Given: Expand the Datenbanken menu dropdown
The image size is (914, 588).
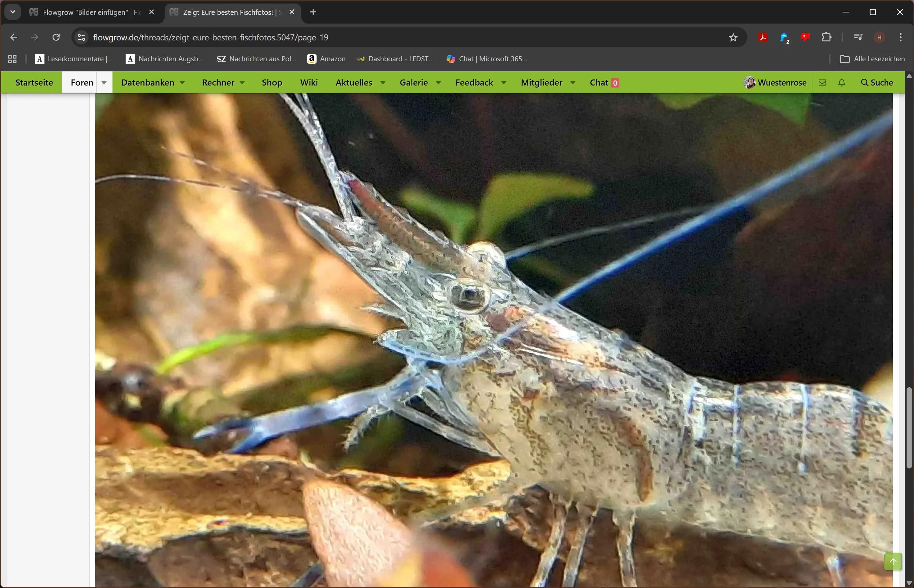Looking at the screenshot, I should 183,83.
